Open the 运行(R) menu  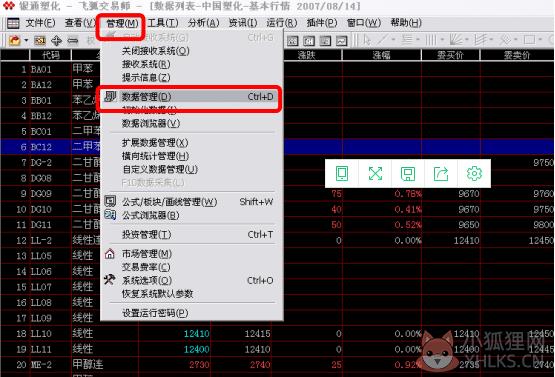[x=282, y=23]
